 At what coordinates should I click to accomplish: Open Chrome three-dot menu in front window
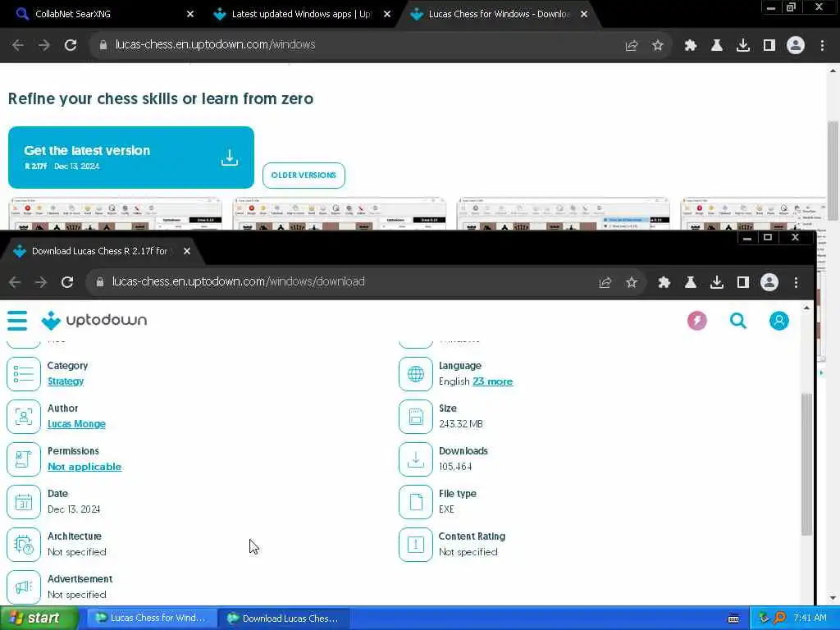click(796, 282)
